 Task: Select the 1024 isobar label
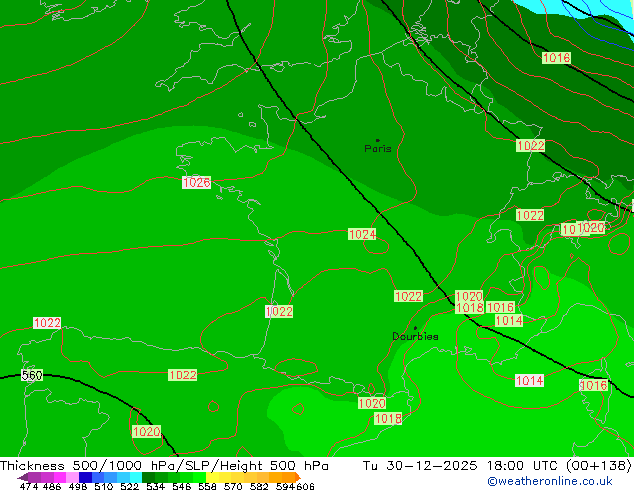[x=362, y=234]
